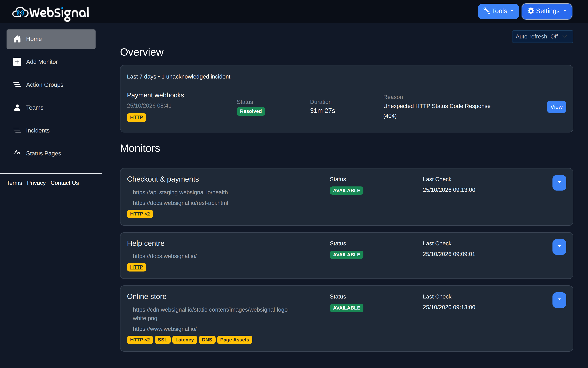Click the Action Groups list icon
The width and height of the screenshot is (588, 368).
pyautogui.click(x=17, y=84)
